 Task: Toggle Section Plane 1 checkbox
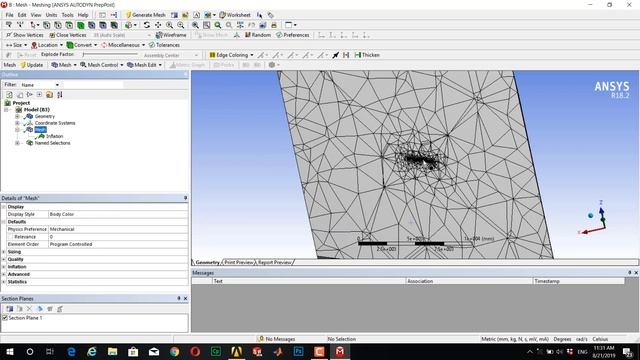click(5, 318)
